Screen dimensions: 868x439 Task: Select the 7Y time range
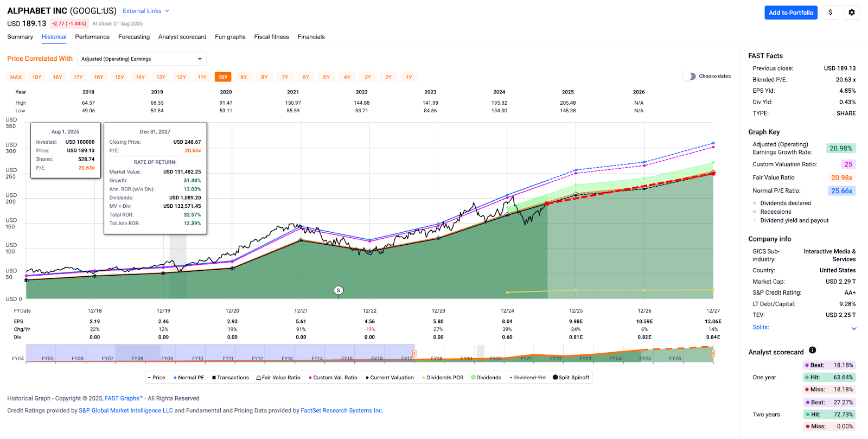tap(285, 77)
